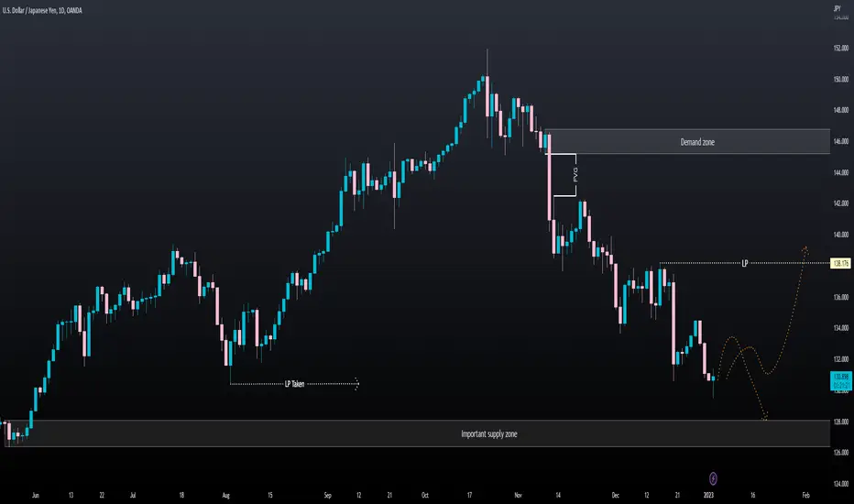Click the LP label on dotted line
This screenshot has height=504, width=854.
745,263
